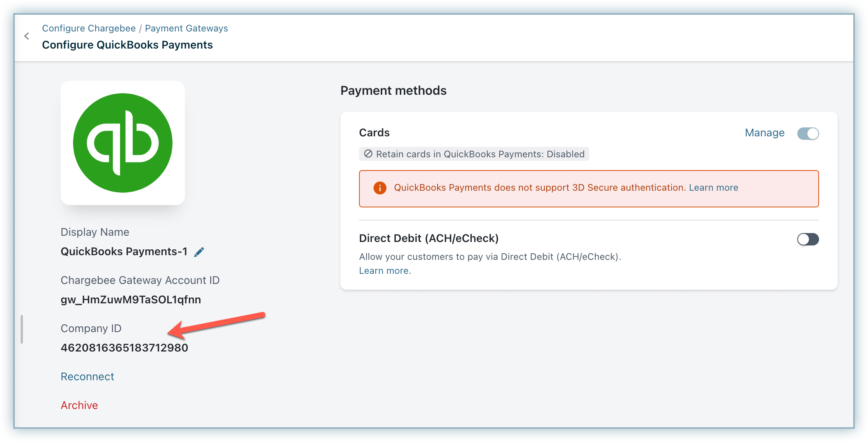Click the orange info warning icon

(380, 188)
